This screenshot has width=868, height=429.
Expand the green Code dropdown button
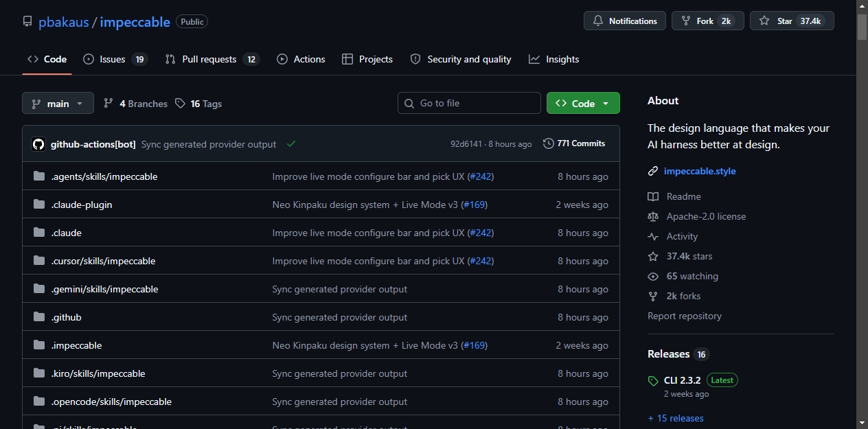[583, 103]
